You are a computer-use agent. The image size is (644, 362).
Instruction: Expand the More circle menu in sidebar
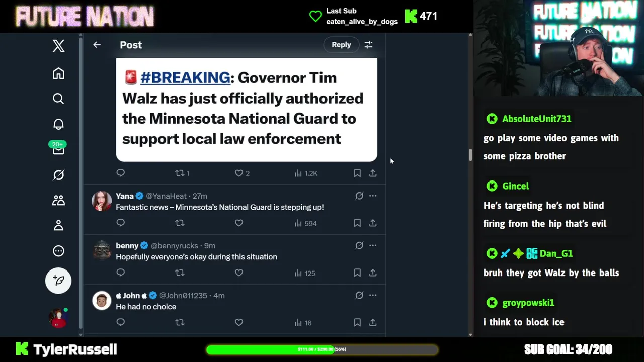(58, 251)
